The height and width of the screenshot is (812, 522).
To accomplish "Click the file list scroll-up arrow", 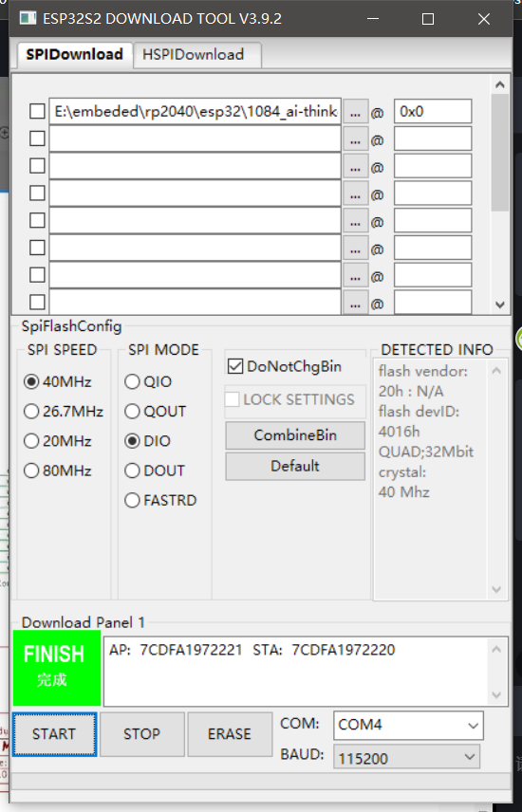I will click(x=500, y=84).
